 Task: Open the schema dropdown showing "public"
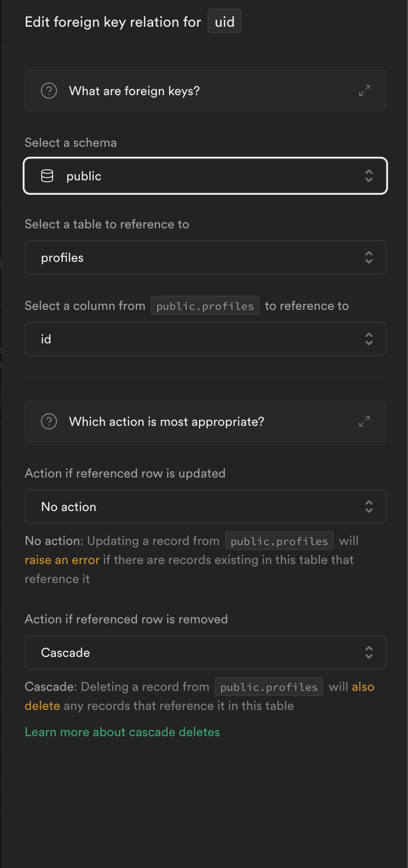point(205,176)
